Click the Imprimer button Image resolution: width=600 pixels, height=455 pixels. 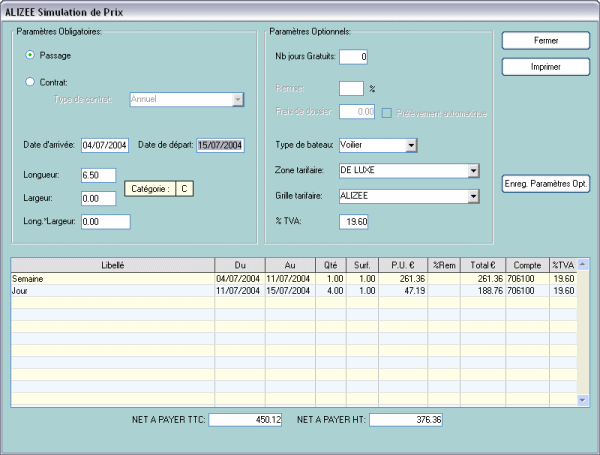(x=546, y=67)
